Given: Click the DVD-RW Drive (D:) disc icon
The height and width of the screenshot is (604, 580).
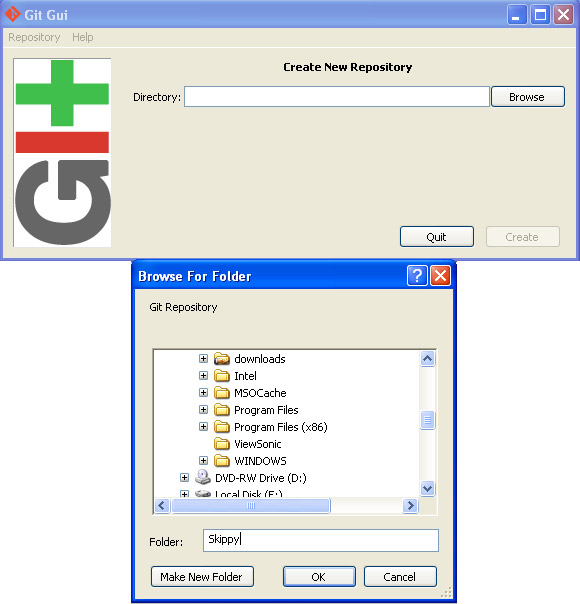Looking at the screenshot, I should (203, 477).
